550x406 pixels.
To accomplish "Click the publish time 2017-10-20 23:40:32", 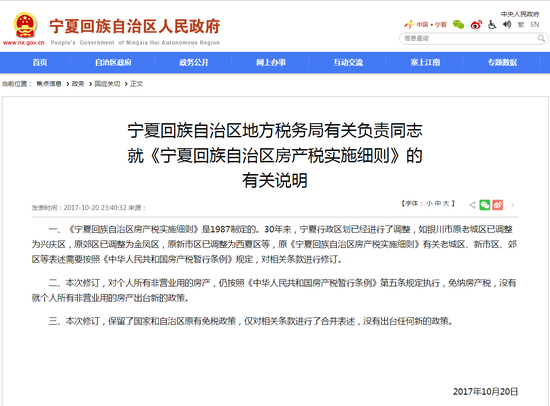I will [x=95, y=208].
